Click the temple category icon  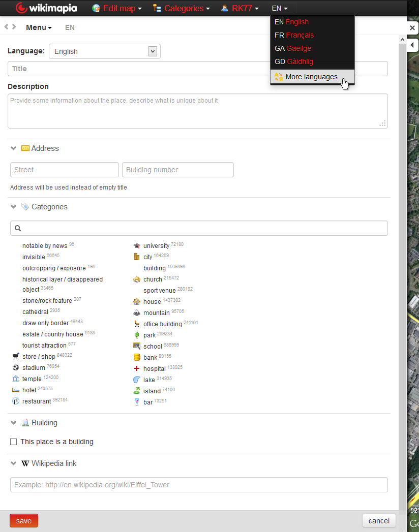(x=16, y=379)
